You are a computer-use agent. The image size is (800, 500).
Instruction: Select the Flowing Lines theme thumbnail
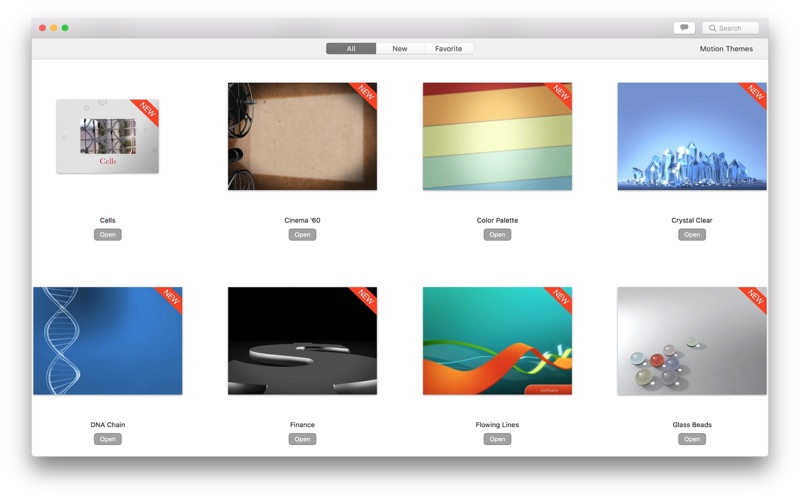tap(497, 341)
